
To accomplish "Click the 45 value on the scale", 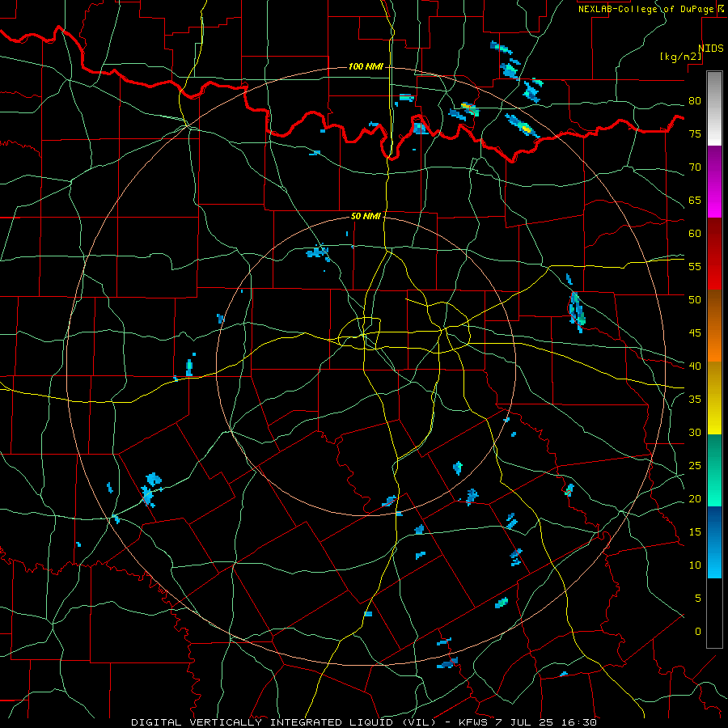I will (695, 333).
